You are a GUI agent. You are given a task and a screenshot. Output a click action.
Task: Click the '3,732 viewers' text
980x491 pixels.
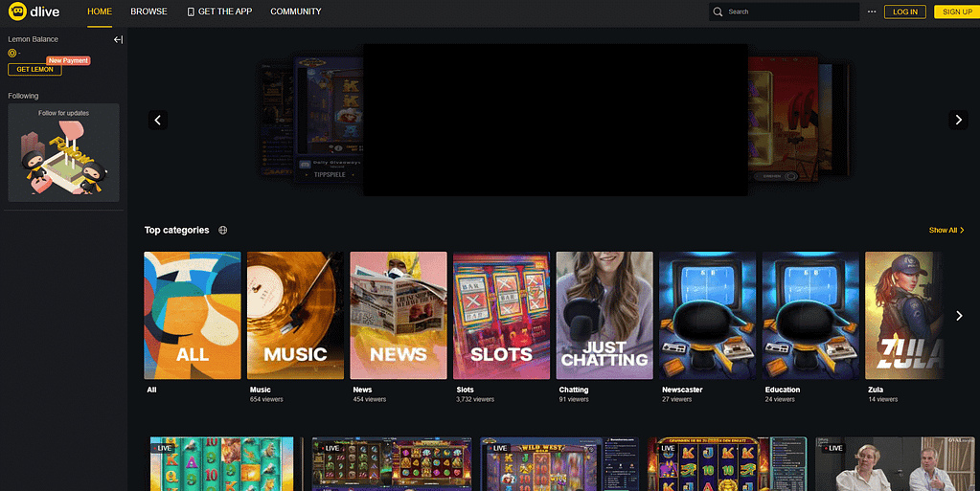pyautogui.click(x=475, y=399)
